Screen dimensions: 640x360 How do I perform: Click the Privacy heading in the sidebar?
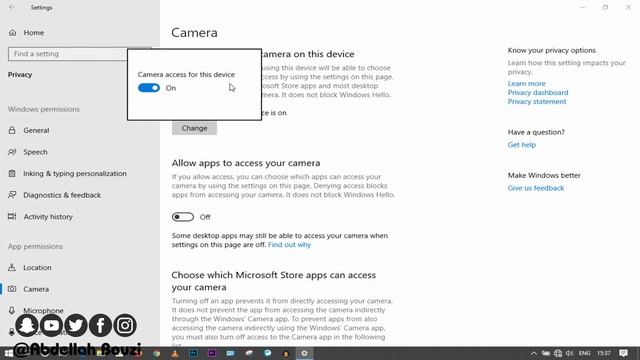click(x=20, y=75)
